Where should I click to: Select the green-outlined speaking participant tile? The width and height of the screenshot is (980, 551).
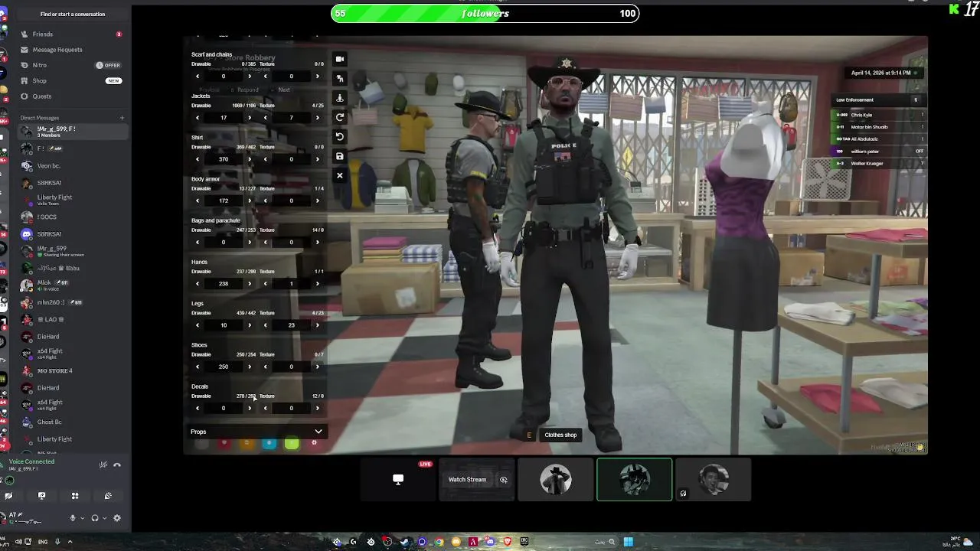coord(635,480)
